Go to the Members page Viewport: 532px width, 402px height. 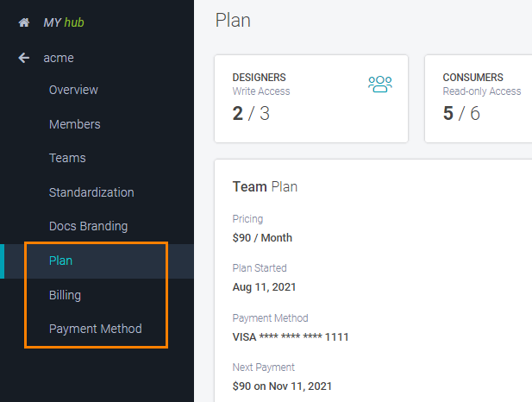click(x=74, y=124)
